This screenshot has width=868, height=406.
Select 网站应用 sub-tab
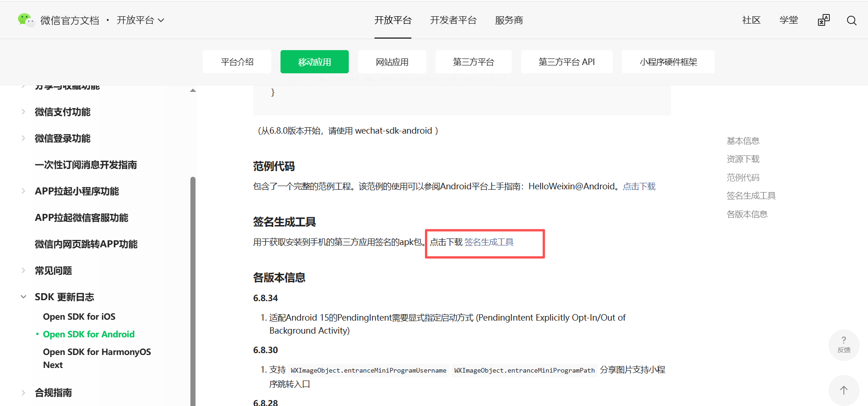(392, 62)
